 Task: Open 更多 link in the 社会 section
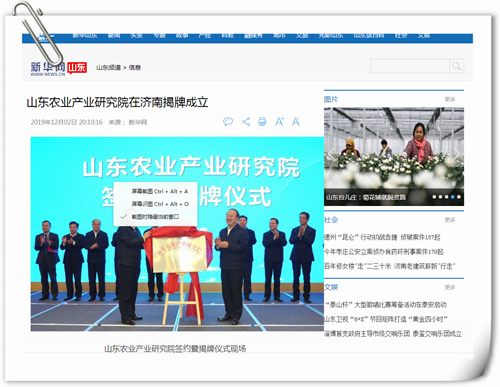tap(450, 220)
